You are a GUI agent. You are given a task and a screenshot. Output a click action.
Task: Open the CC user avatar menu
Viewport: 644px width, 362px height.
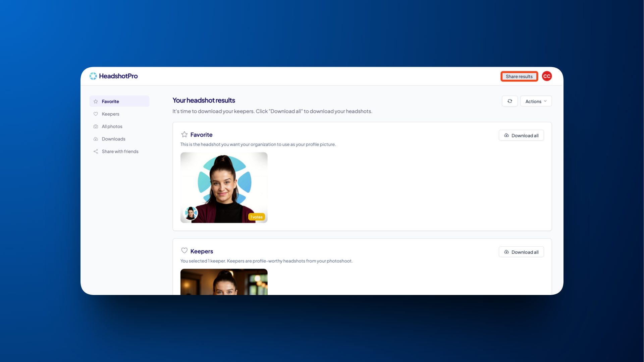(x=547, y=76)
